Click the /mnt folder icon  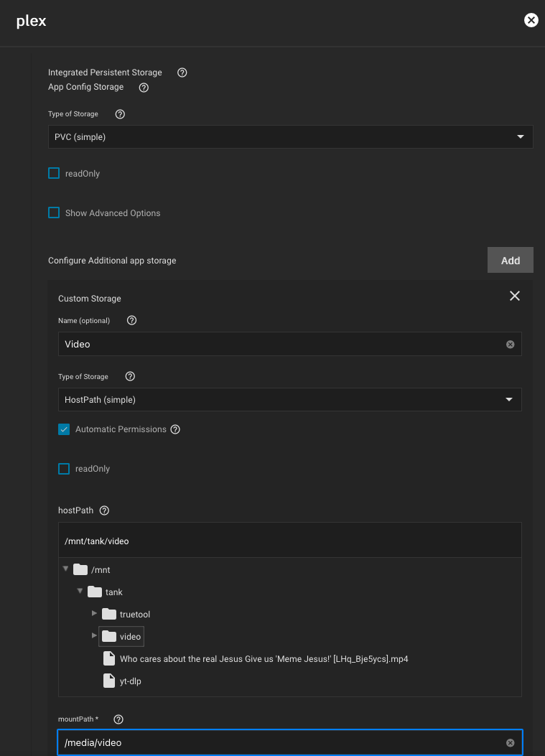(80, 570)
